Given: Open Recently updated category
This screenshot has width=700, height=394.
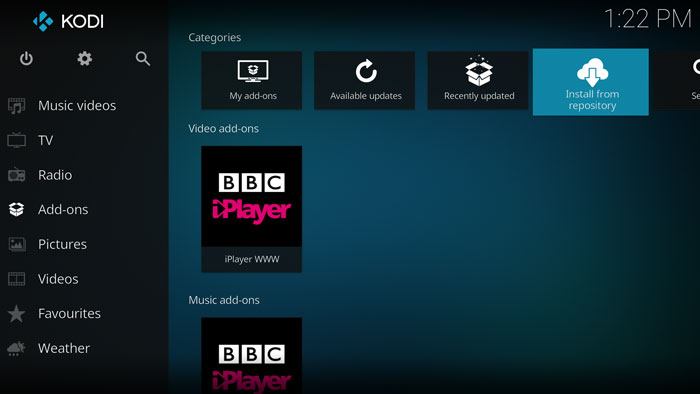Looking at the screenshot, I should tap(478, 80).
